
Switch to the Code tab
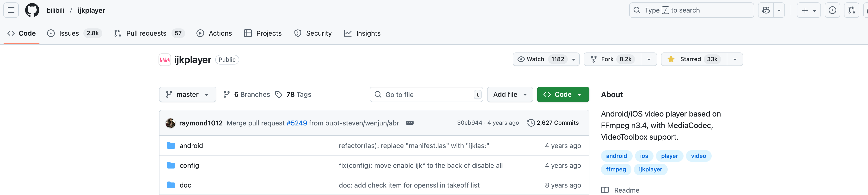22,33
